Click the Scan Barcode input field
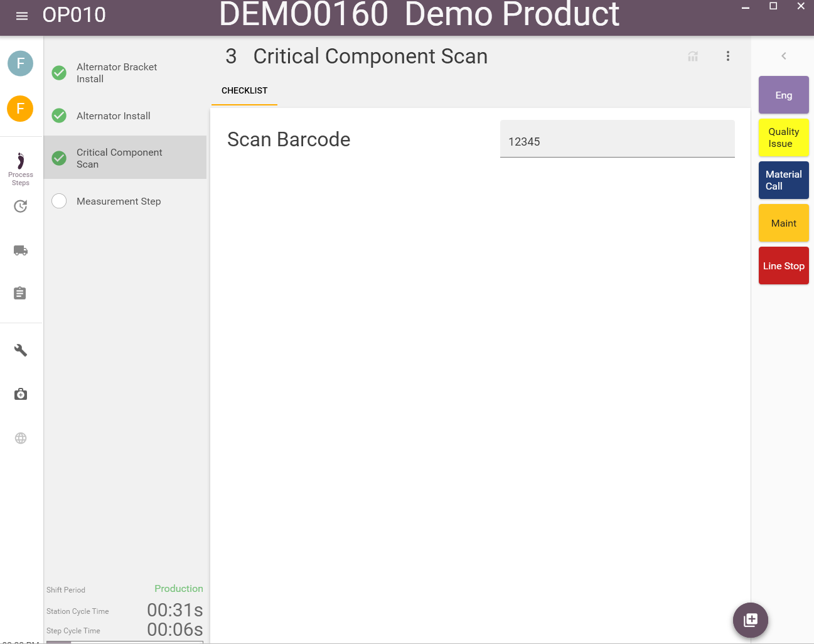This screenshot has height=644, width=814. tap(617, 141)
